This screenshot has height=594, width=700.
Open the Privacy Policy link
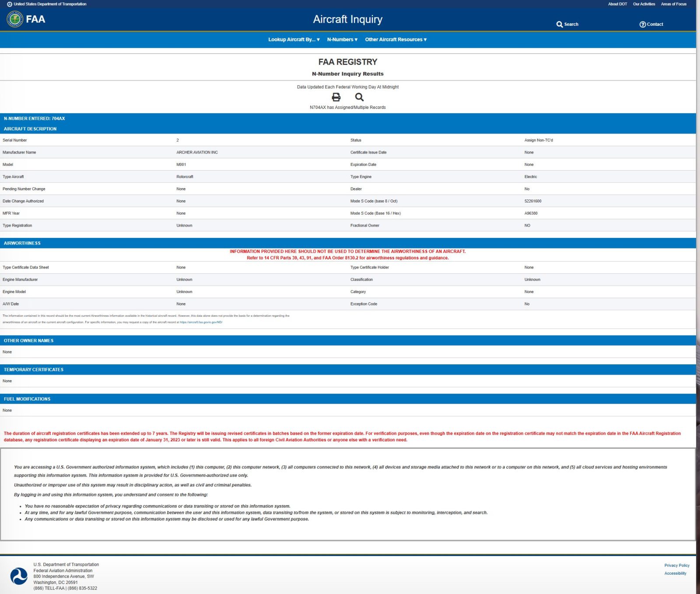pos(677,566)
